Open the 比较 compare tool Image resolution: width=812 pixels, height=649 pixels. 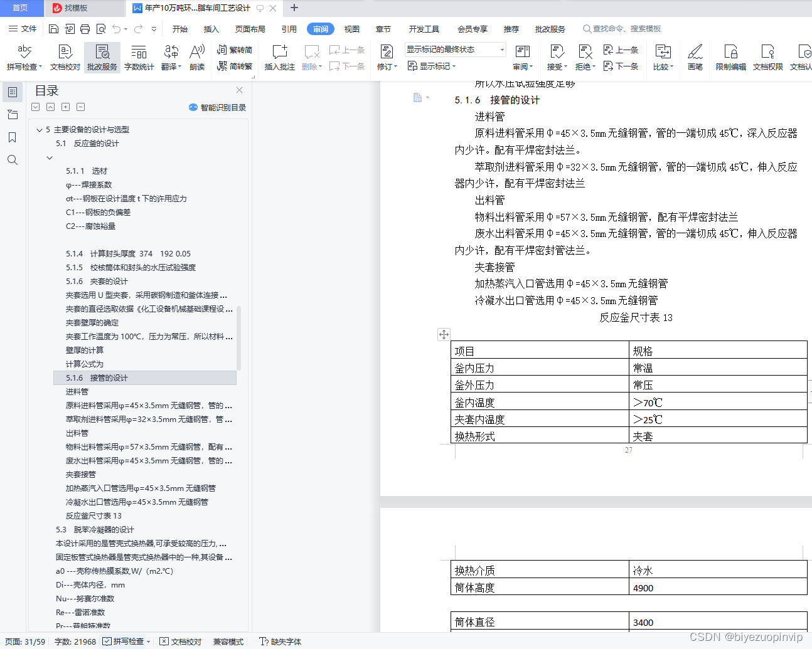coord(663,57)
